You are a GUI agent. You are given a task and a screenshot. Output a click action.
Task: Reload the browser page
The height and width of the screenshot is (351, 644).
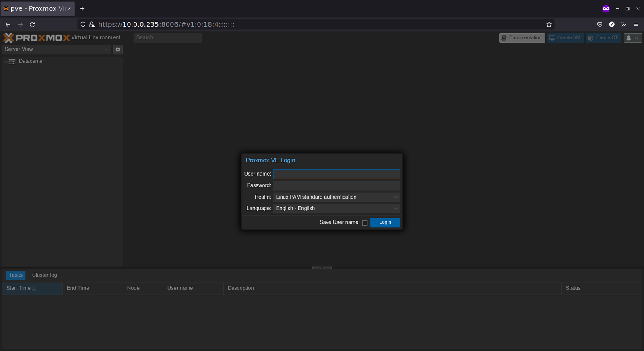[32, 25]
